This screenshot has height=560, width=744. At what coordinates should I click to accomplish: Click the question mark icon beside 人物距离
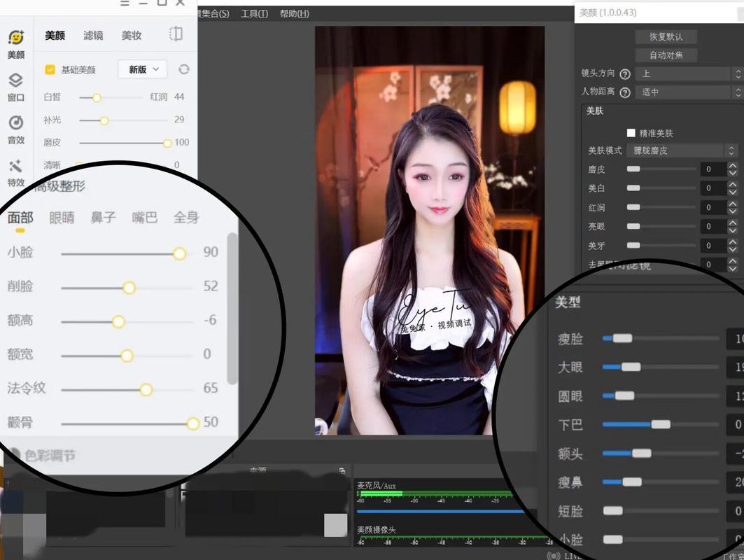coord(625,92)
